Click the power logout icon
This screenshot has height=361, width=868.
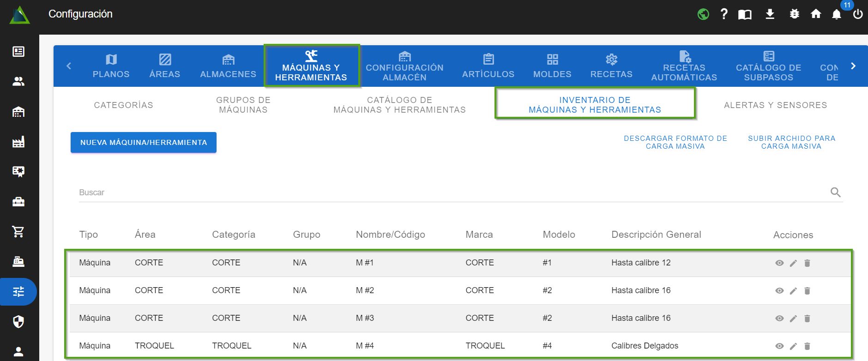click(x=858, y=14)
